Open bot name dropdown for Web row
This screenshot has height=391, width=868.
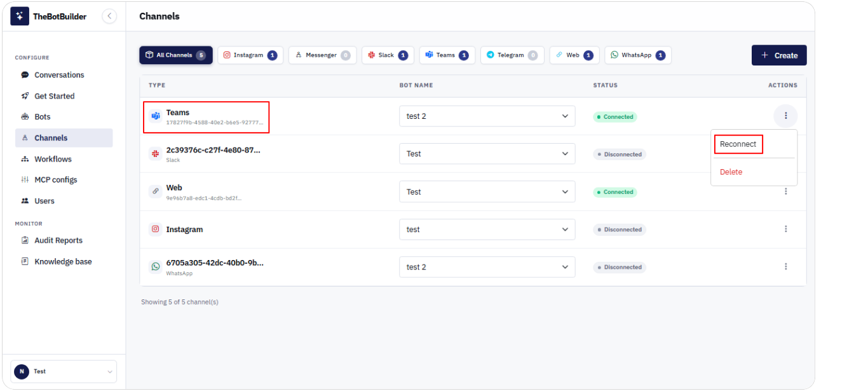click(x=487, y=191)
